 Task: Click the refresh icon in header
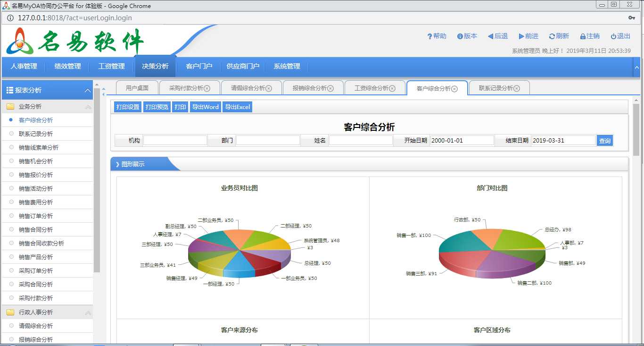552,36
